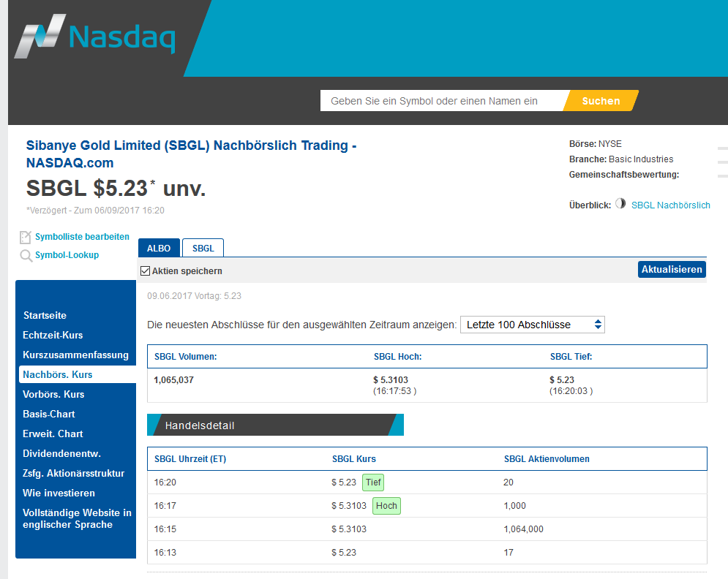The width and height of the screenshot is (728, 579).
Task: Click the symbol search input field
Action: [443, 101]
